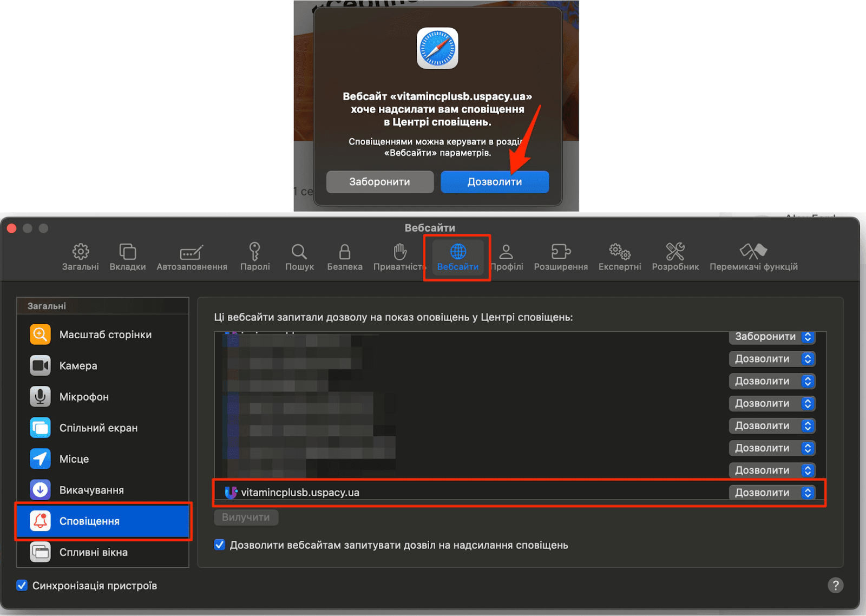
Task: Open the permission dropdown for vitamincplusb.uspacy.ua
Action: click(x=772, y=493)
